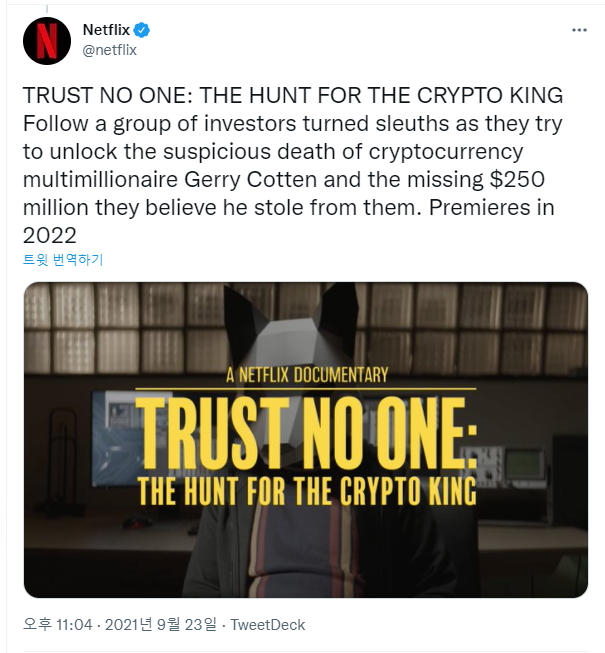
Task: Open the Netflix profile avatar
Action: (x=46, y=41)
